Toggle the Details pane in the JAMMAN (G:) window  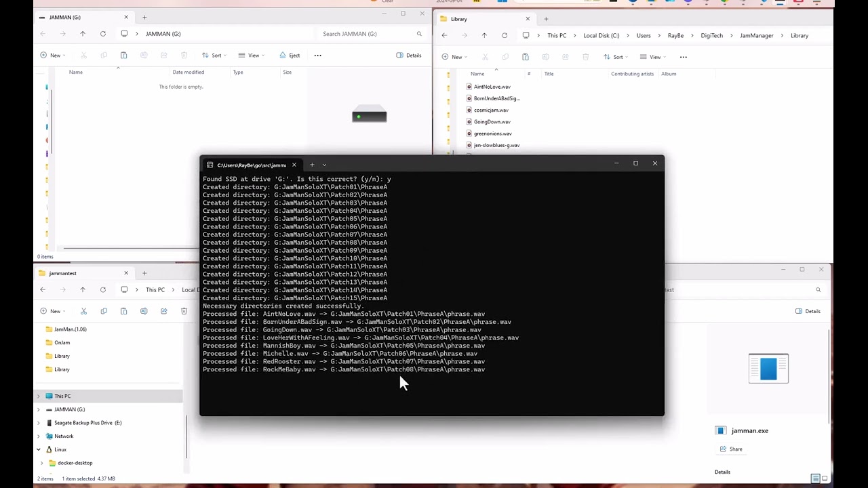pos(409,56)
